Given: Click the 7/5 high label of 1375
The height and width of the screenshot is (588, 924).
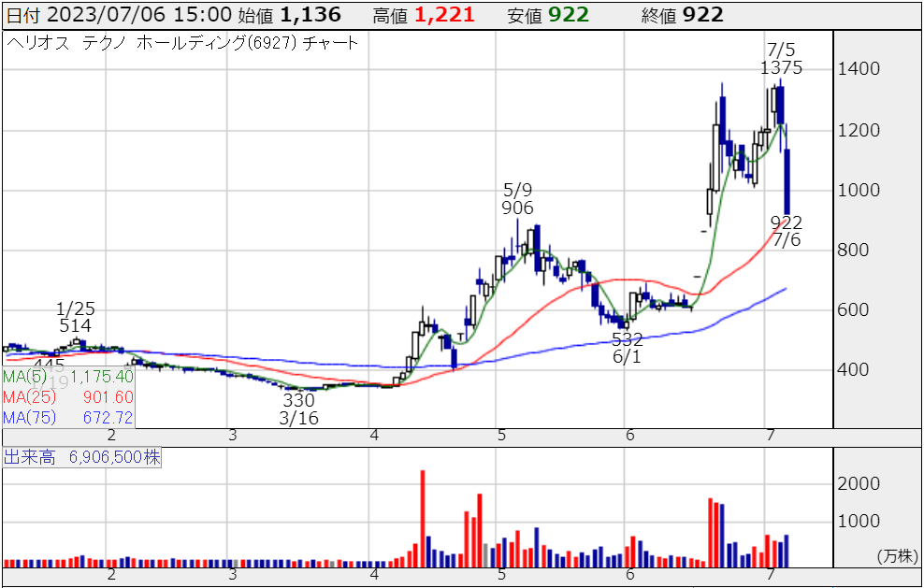Looking at the screenshot, I should pos(781,68).
